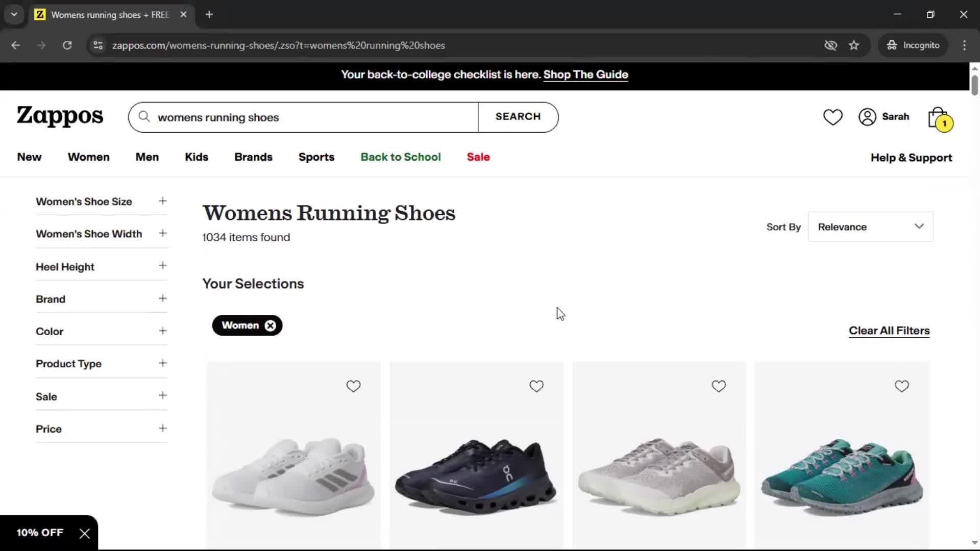Screen dimensions: 980x551
Task: Click the scrollbar down arrow
Action: (974, 543)
